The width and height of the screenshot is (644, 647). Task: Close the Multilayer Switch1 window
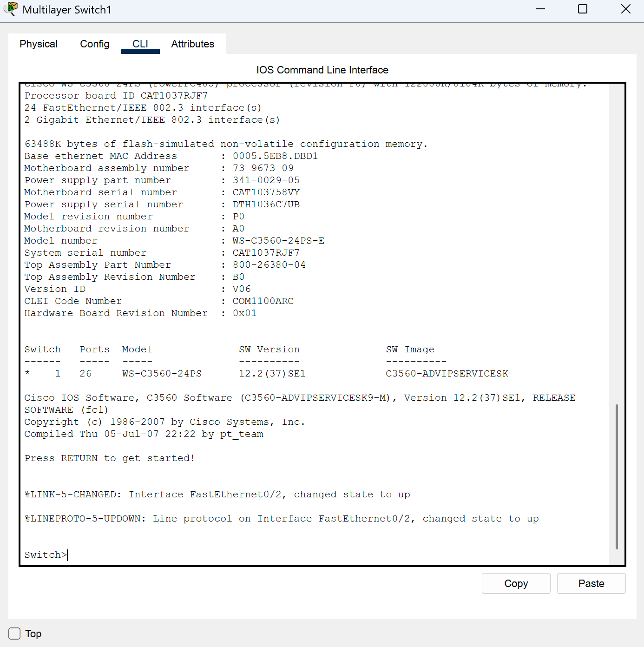point(626,9)
